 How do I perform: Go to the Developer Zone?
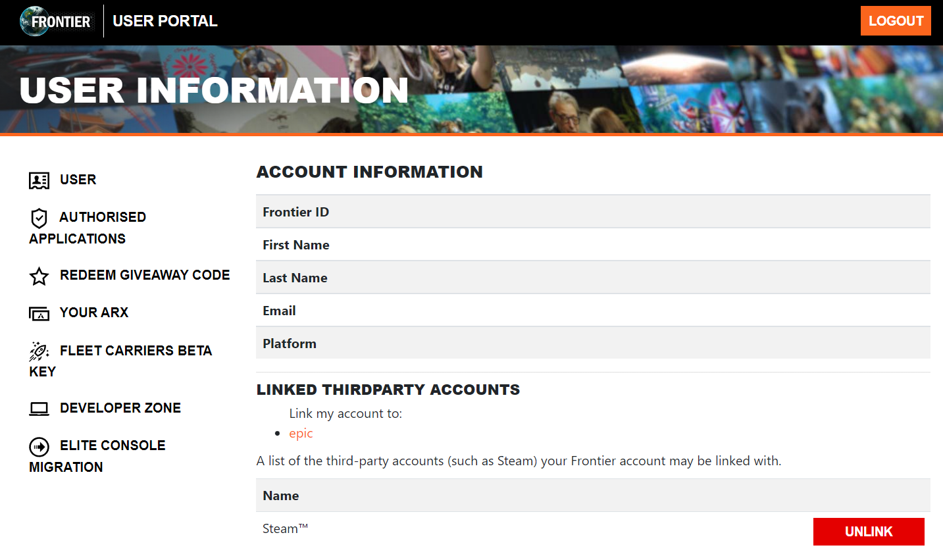120,408
